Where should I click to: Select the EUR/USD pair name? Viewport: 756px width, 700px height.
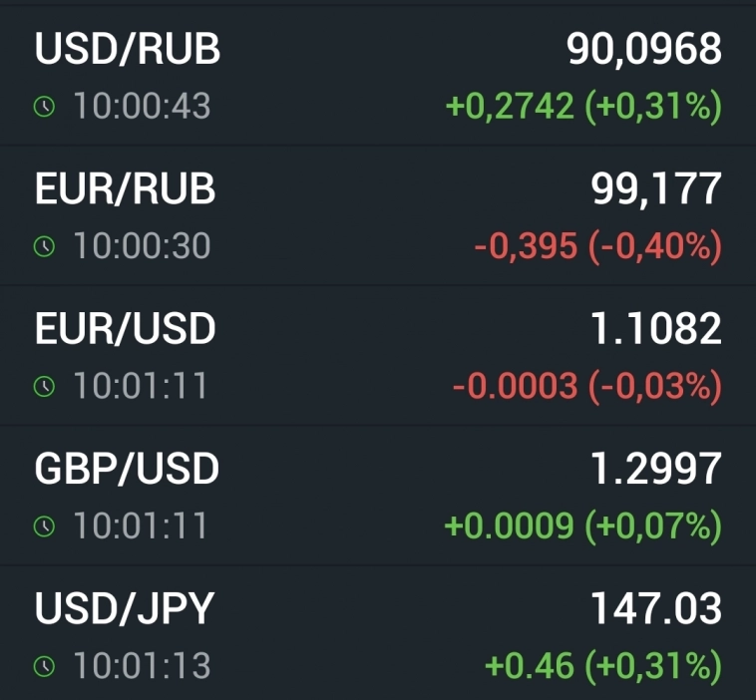click(126, 329)
